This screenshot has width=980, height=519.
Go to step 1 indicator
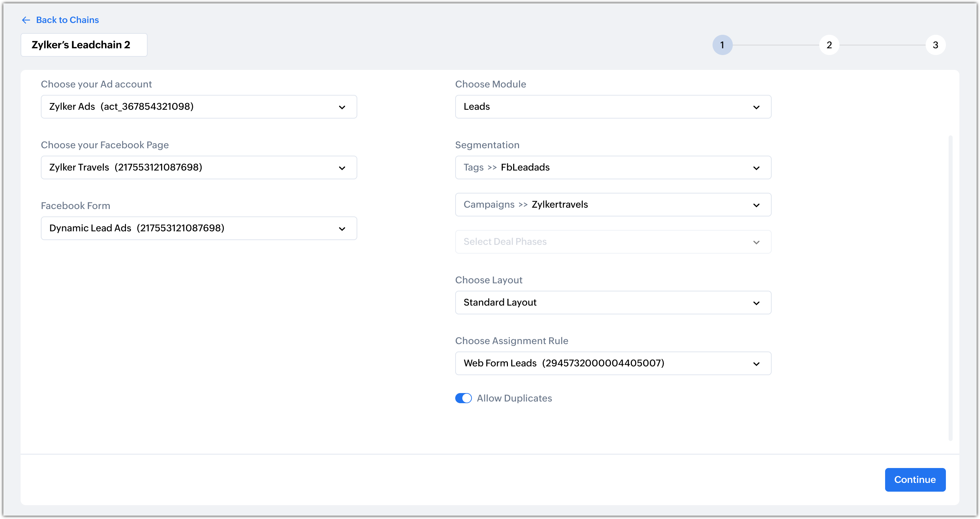pyautogui.click(x=722, y=45)
